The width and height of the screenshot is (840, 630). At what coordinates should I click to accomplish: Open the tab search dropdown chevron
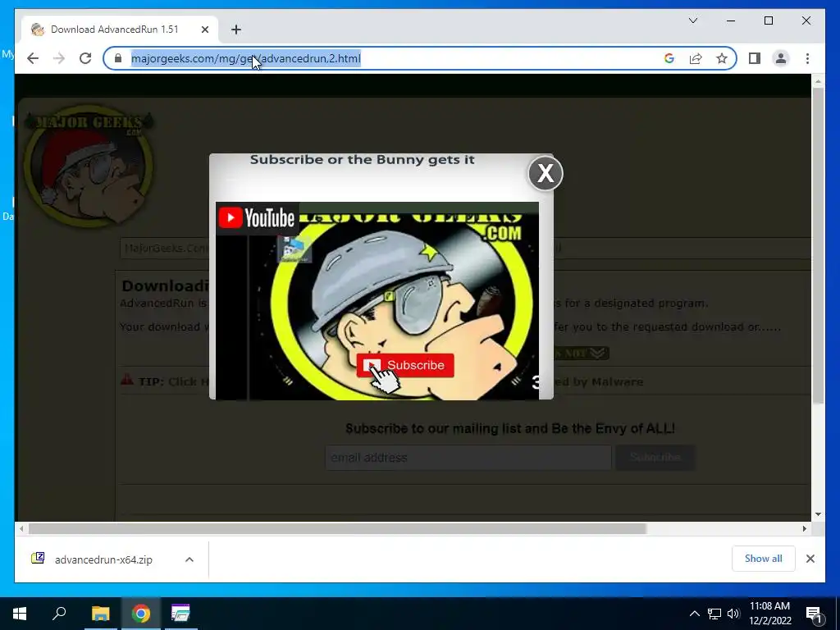693,21
